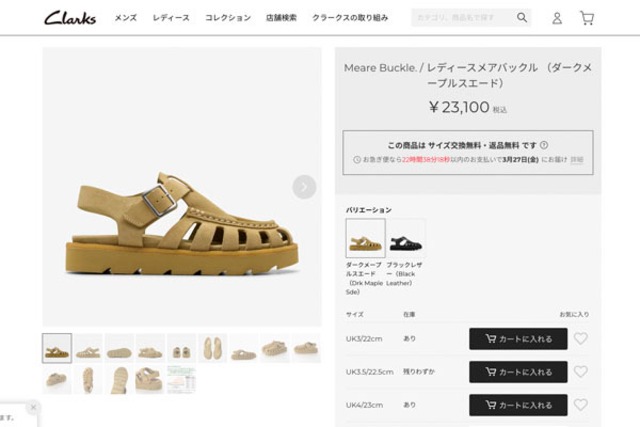
Task: Close the bottom-left popup
Action: 32,407
